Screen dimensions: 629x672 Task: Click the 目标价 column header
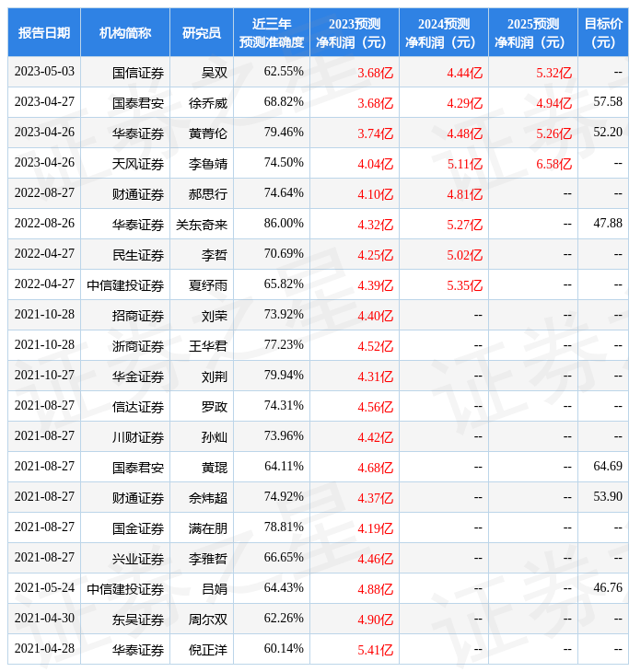[603, 33]
